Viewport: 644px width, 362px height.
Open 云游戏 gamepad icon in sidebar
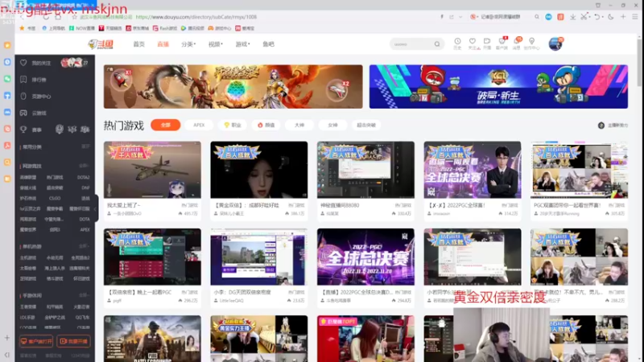pyautogui.click(x=23, y=113)
